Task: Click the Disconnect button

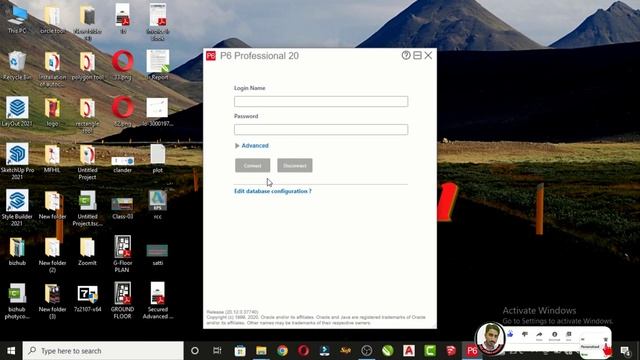Action: pyautogui.click(x=295, y=165)
